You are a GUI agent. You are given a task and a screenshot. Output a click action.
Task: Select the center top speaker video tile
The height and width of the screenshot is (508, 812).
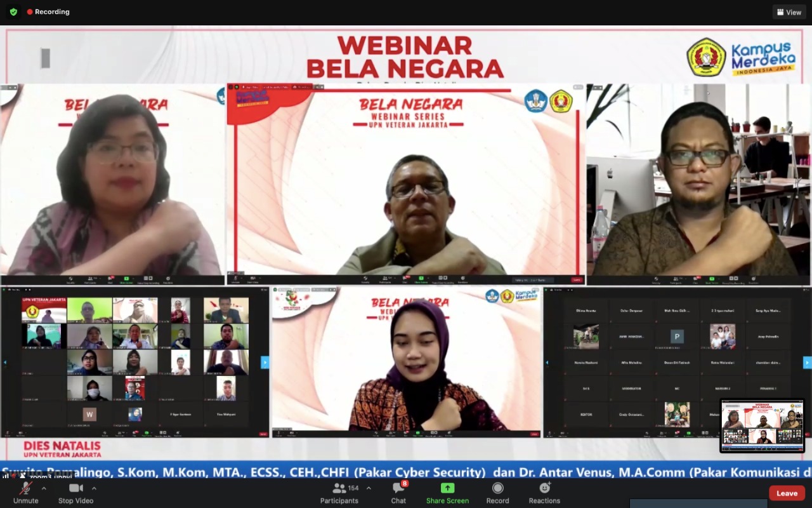tap(406, 184)
